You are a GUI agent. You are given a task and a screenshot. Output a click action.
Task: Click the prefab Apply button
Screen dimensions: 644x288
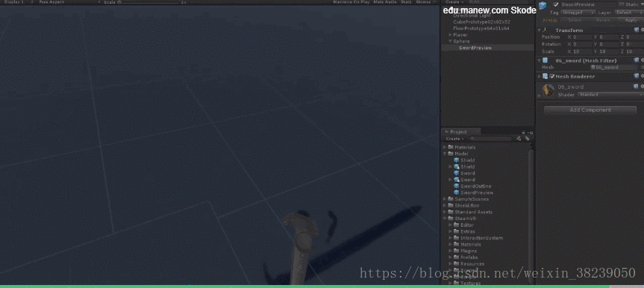[x=631, y=20]
